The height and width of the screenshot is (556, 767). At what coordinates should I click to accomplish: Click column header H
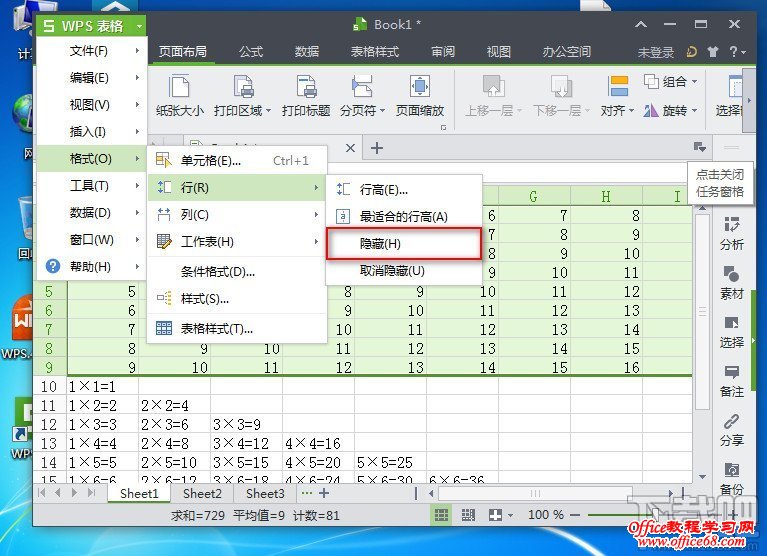(605, 197)
